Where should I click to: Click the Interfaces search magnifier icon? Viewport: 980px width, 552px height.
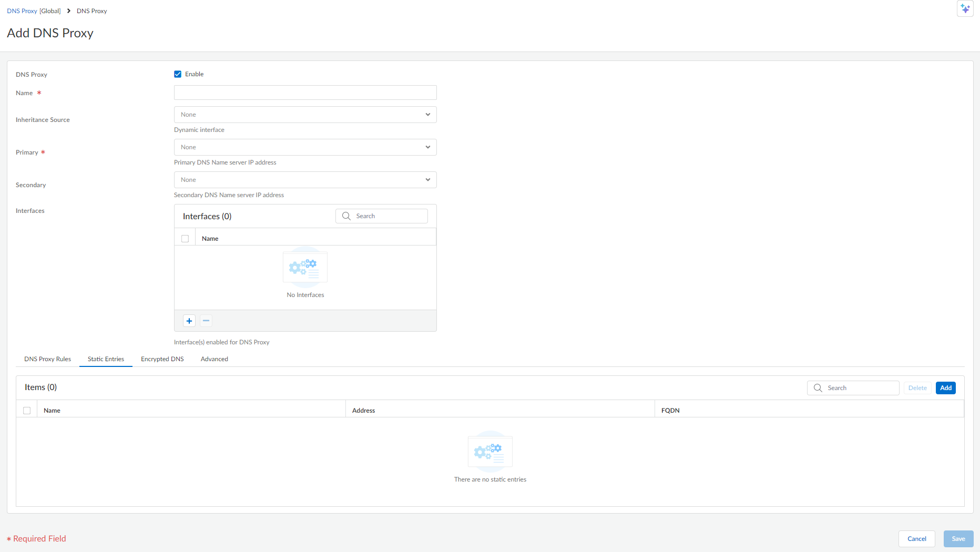tap(346, 216)
